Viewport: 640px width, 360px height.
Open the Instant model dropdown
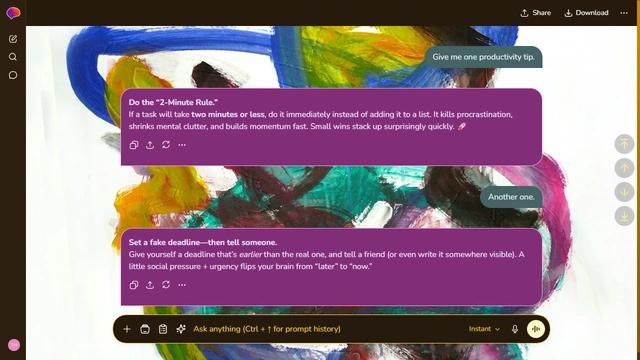(x=484, y=329)
